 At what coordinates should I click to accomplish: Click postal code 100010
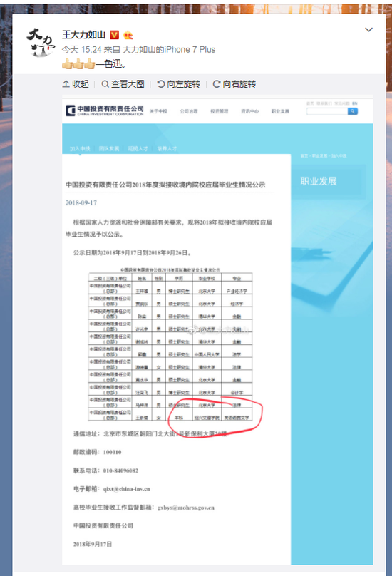112,452
